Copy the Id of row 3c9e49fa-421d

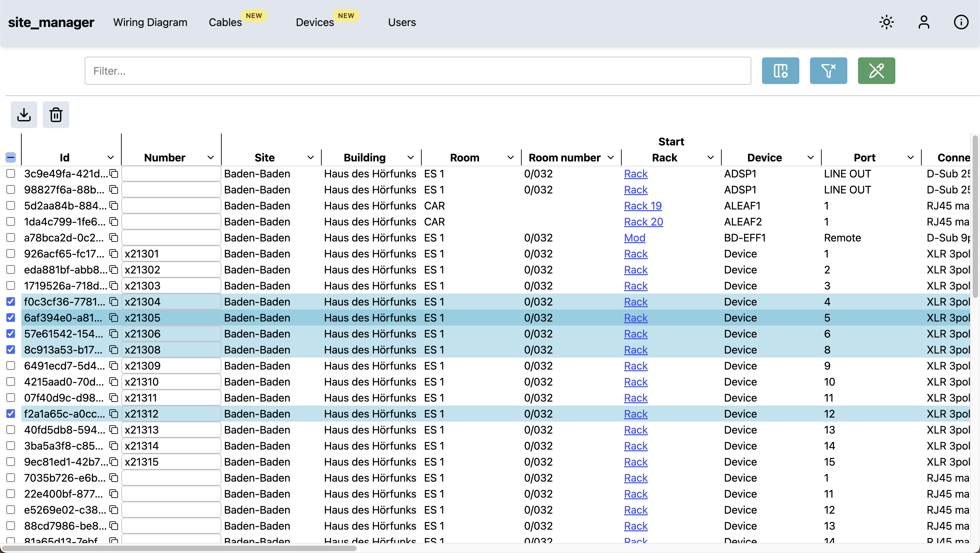pos(114,173)
